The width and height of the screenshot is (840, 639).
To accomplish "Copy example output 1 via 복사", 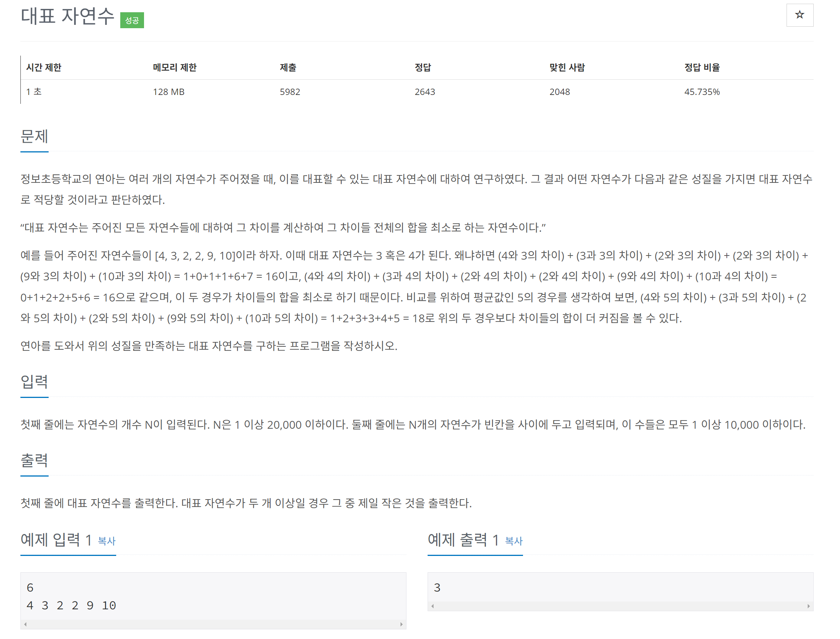I will tap(513, 540).
